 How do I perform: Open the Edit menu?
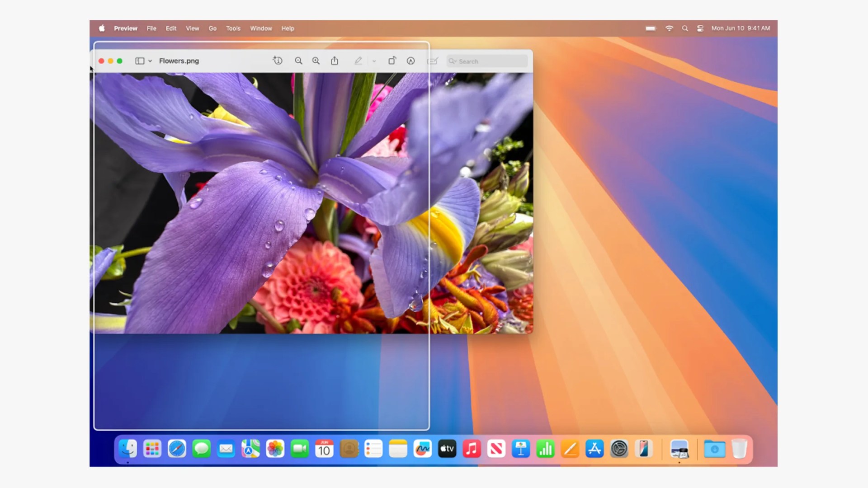[171, 28]
